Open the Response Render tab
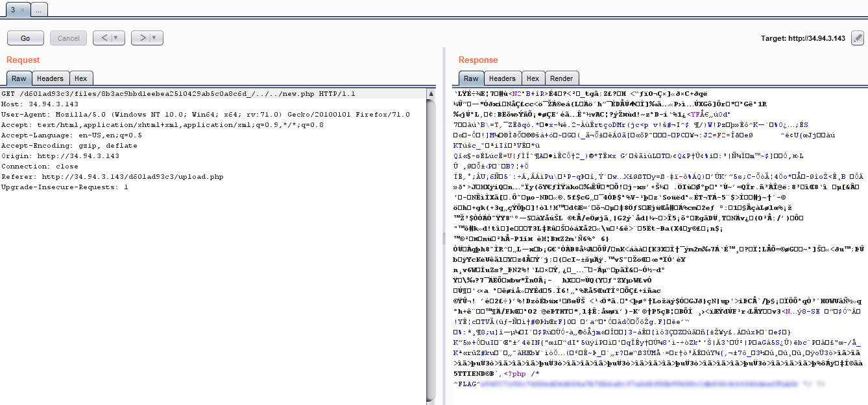 tap(562, 78)
